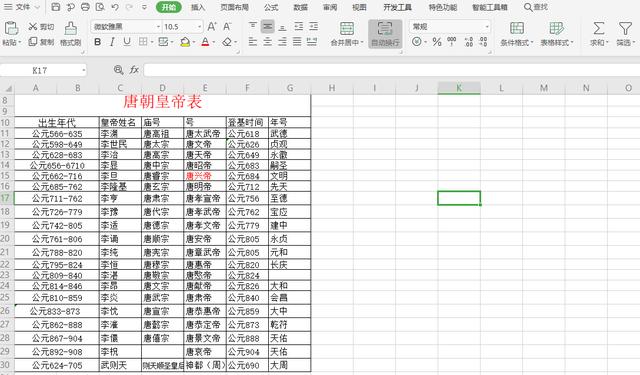This screenshot has width=640, height=375.
Task: Open the Name Box dropdown showing K17
Action: [x=83, y=70]
